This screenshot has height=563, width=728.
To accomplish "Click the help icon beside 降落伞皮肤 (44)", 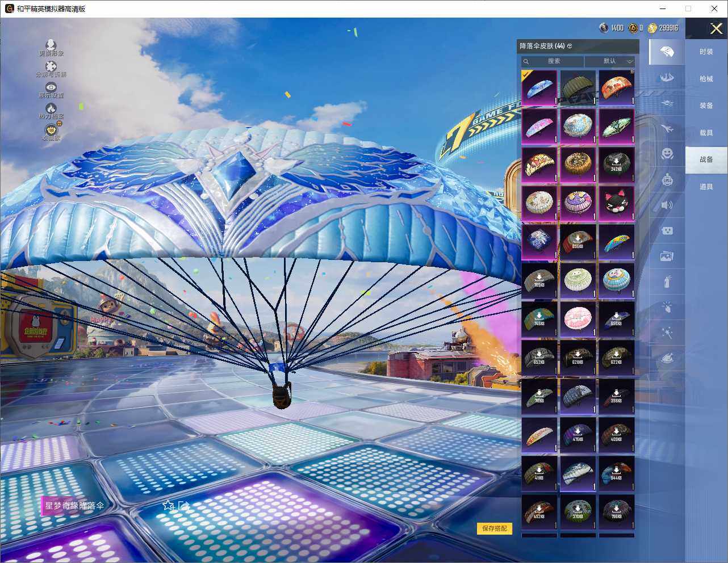I will pos(570,46).
